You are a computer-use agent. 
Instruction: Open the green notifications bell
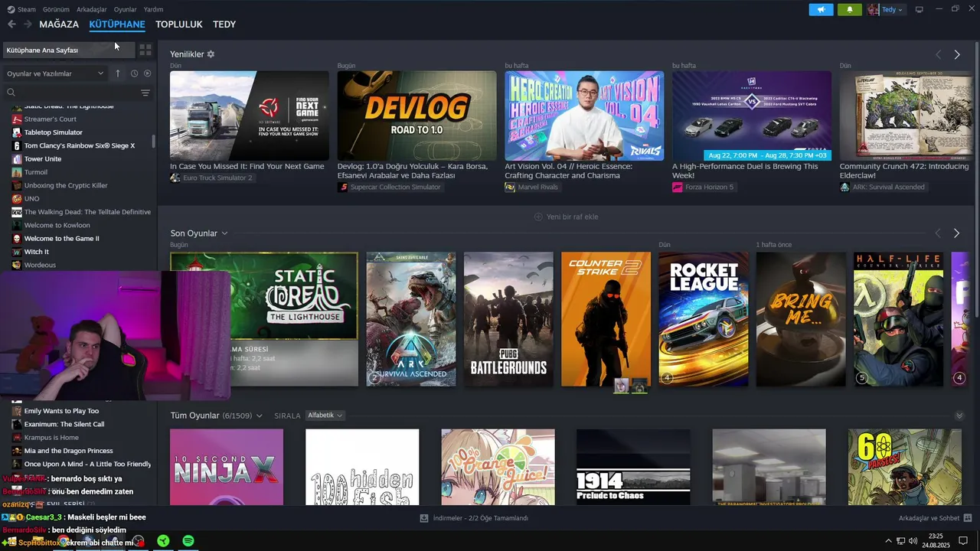tap(849, 9)
